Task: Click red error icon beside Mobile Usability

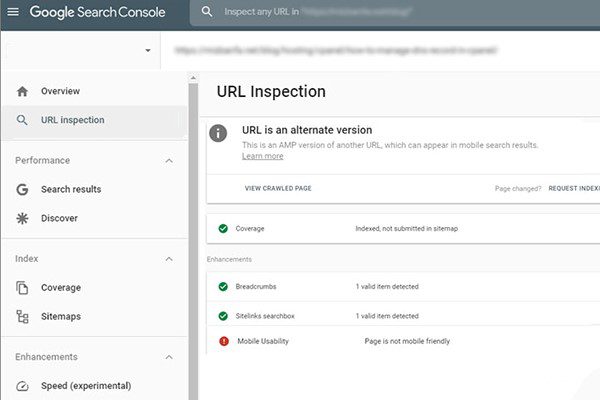Action: point(224,341)
